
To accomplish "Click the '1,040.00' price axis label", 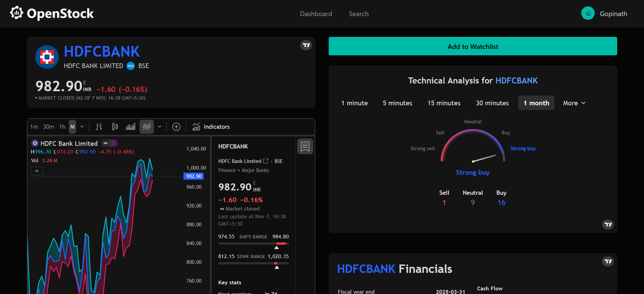I will click(196, 149).
